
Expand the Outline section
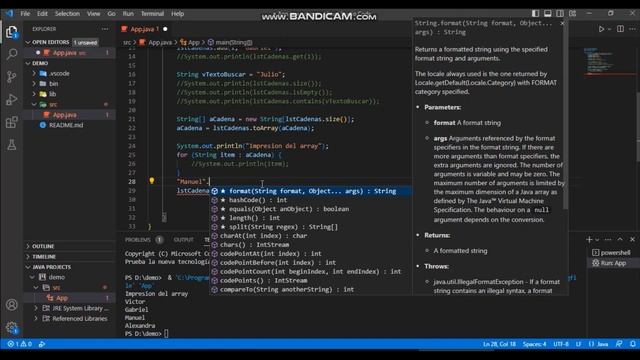point(28,246)
